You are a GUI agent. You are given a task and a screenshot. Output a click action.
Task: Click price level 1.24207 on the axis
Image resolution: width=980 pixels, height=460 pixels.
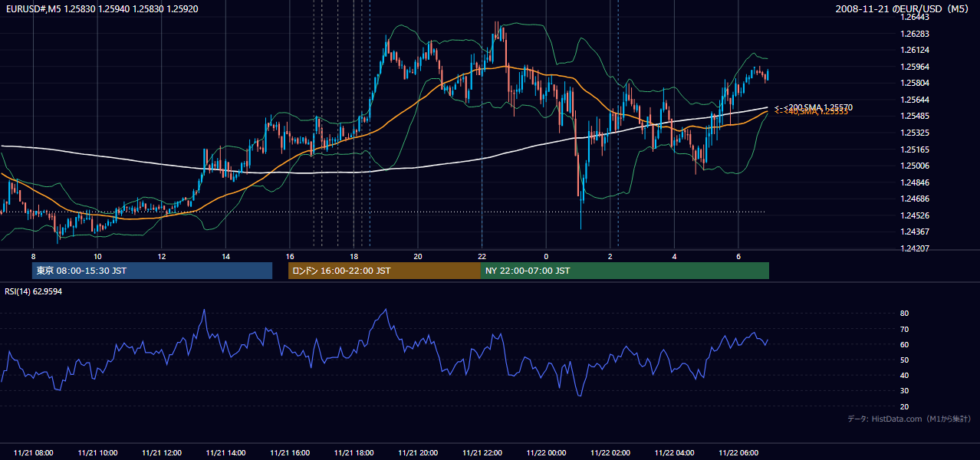914,248
